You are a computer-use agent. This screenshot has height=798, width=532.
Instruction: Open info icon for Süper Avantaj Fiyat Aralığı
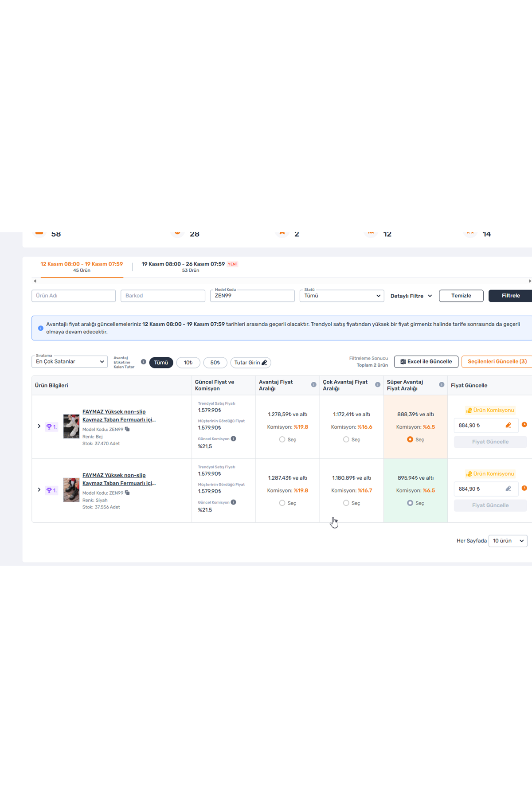click(442, 384)
